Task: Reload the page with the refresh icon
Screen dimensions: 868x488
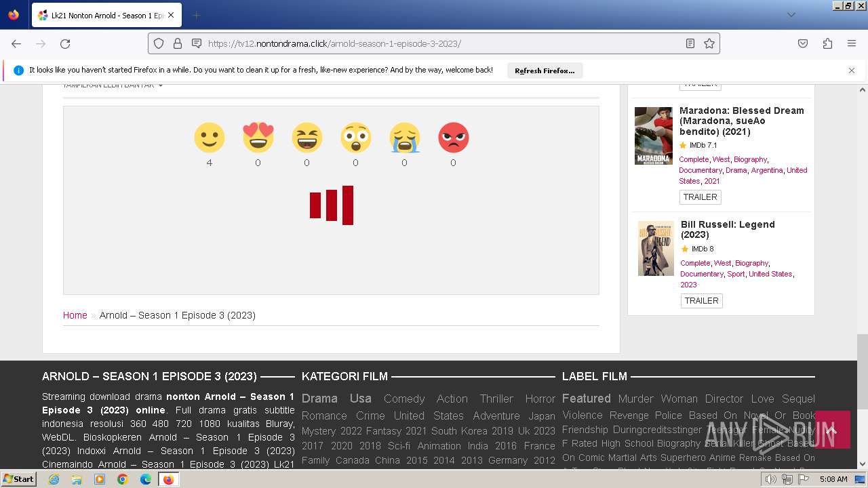Action: [65, 43]
